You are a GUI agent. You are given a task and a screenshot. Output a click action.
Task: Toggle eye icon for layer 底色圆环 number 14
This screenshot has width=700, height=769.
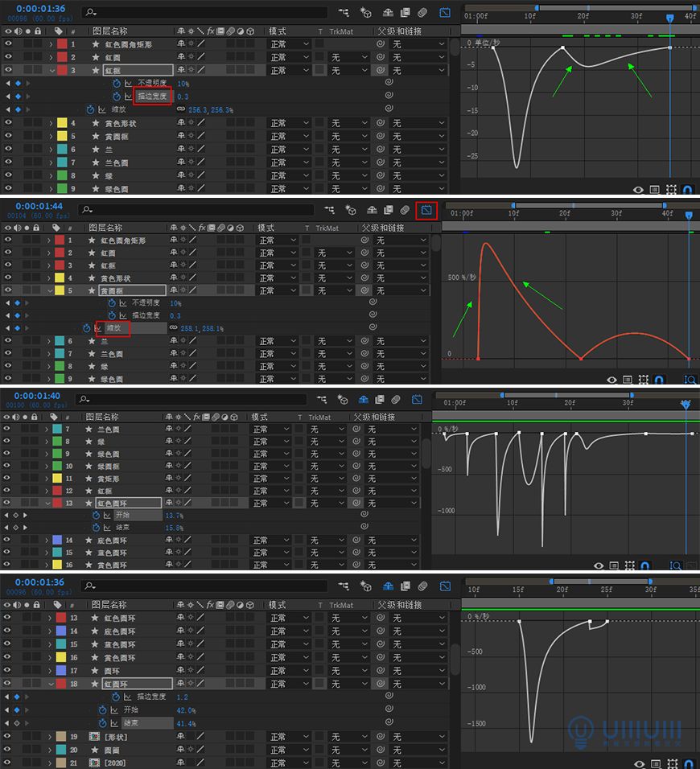(x=8, y=541)
